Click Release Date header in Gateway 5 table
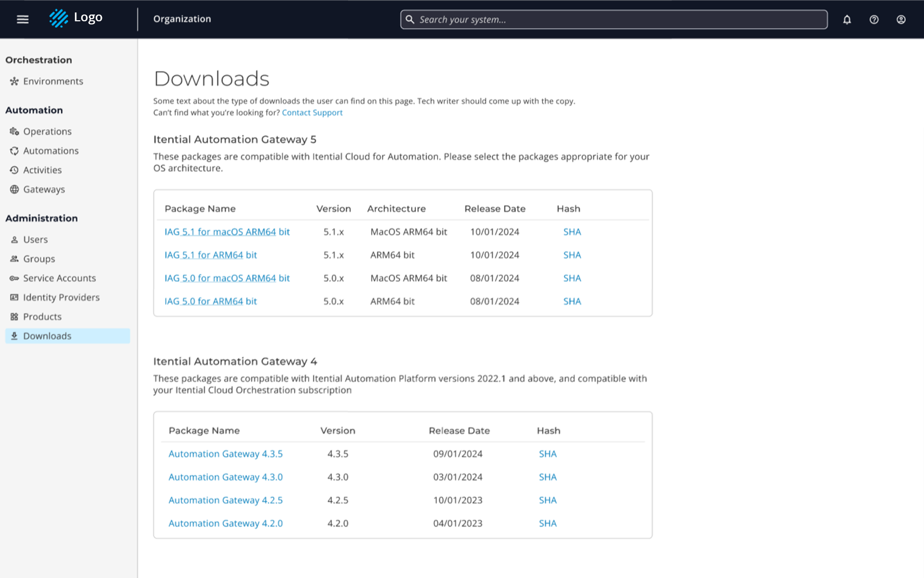 pos(495,209)
